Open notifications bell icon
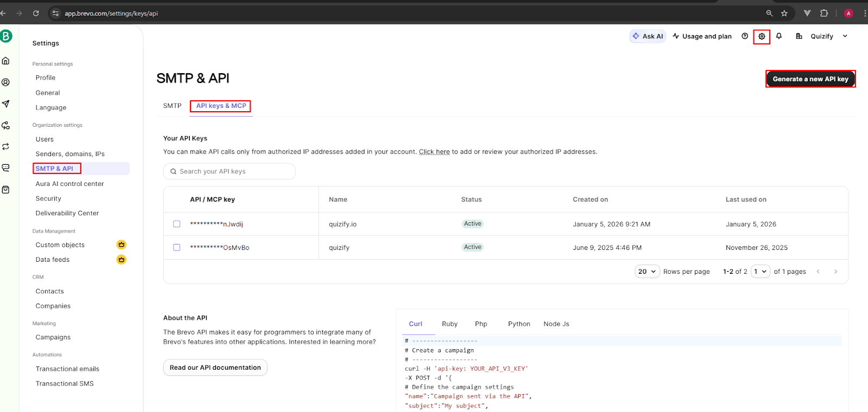Viewport: 868px width, 412px height. coord(779,36)
